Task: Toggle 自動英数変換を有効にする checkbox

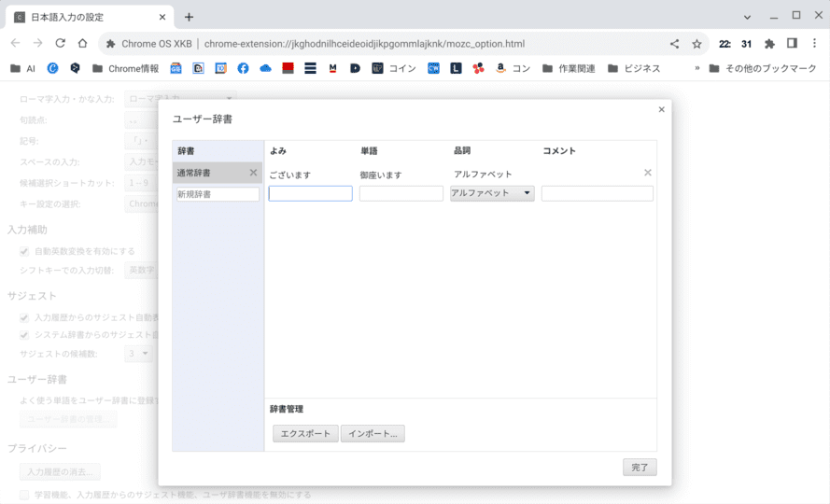Action: click(24, 251)
